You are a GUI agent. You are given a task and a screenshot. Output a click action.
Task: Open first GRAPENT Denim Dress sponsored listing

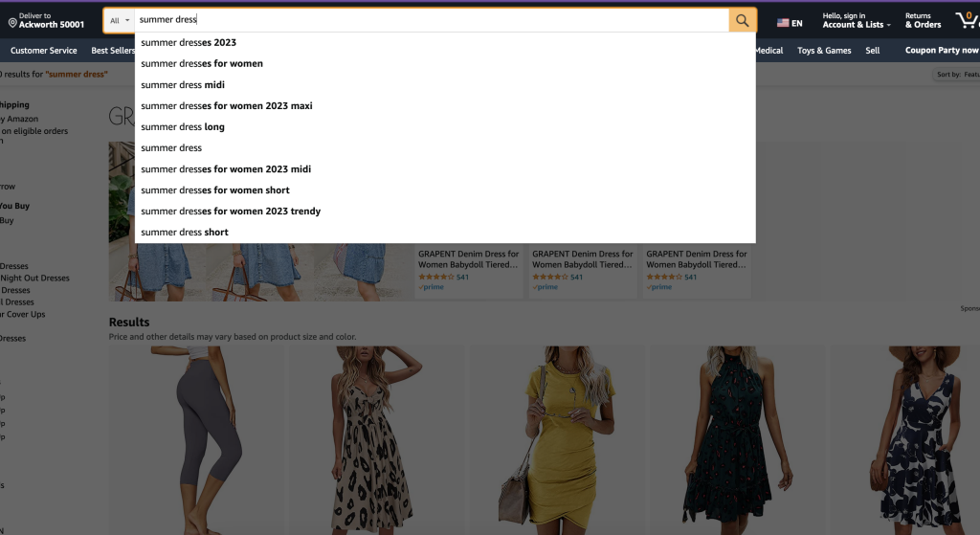tap(468, 259)
